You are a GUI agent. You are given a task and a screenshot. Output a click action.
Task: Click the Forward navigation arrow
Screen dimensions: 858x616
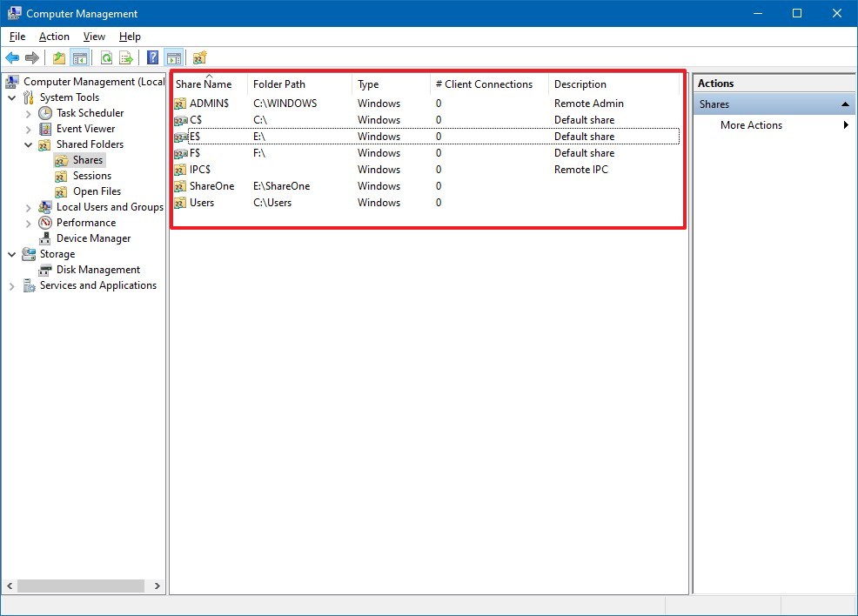(31, 57)
